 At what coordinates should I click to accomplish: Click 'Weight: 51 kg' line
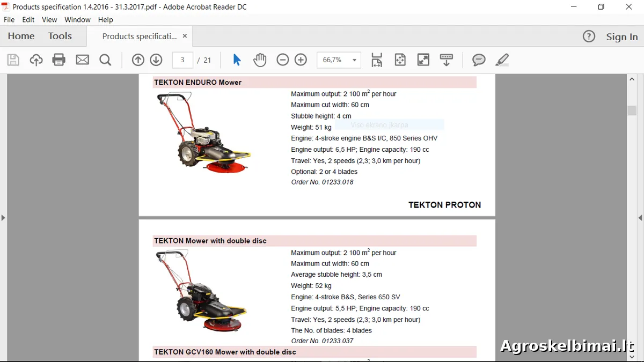[x=311, y=128]
